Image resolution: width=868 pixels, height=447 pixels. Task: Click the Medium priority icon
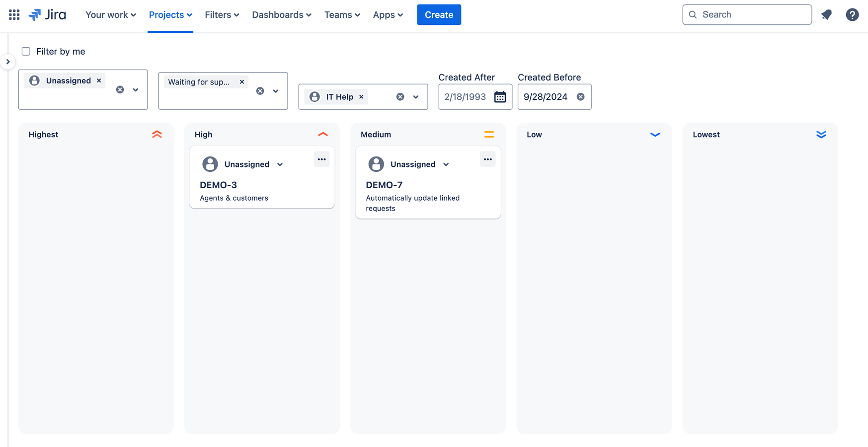(489, 135)
